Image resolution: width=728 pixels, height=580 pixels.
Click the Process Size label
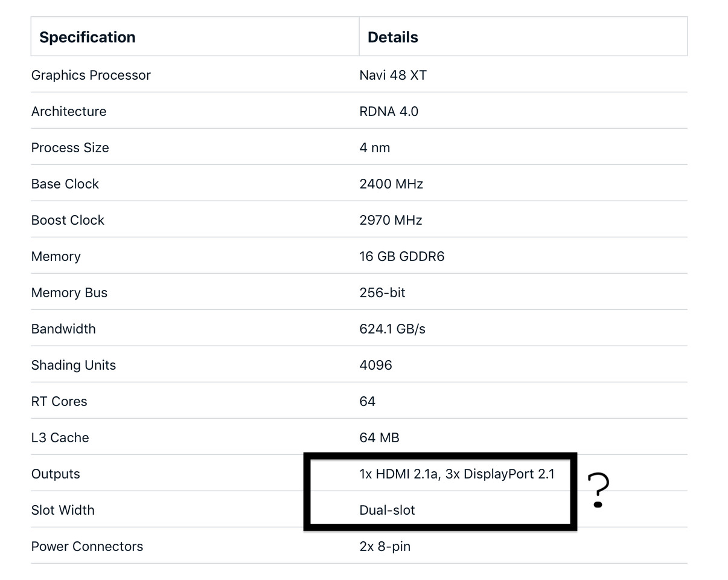pyautogui.click(x=70, y=148)
